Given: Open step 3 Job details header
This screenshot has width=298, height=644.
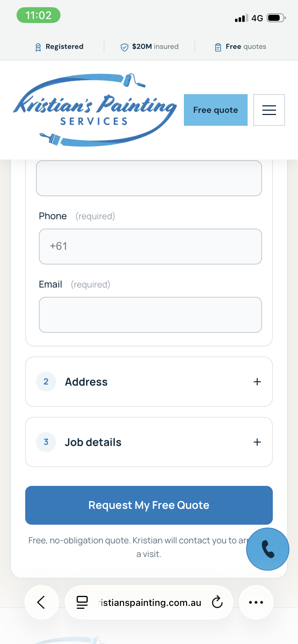Looking at the screenshot, I should click(149, 442).
